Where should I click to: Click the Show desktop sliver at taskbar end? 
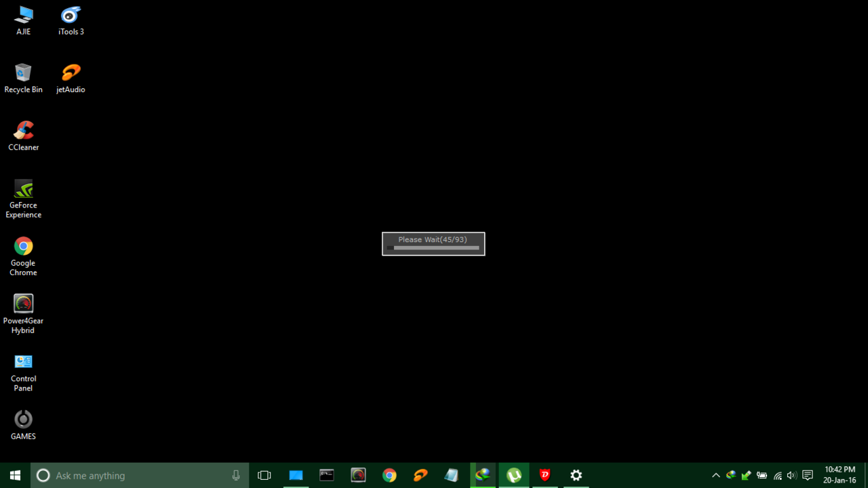(x=866, y=475)
